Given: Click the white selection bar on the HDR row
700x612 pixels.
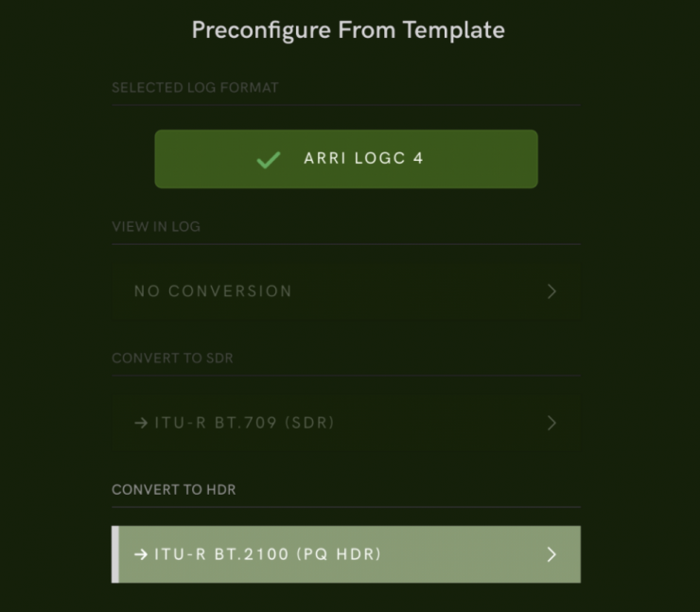Looking at the screenshot, I should [x=114, y=554].
